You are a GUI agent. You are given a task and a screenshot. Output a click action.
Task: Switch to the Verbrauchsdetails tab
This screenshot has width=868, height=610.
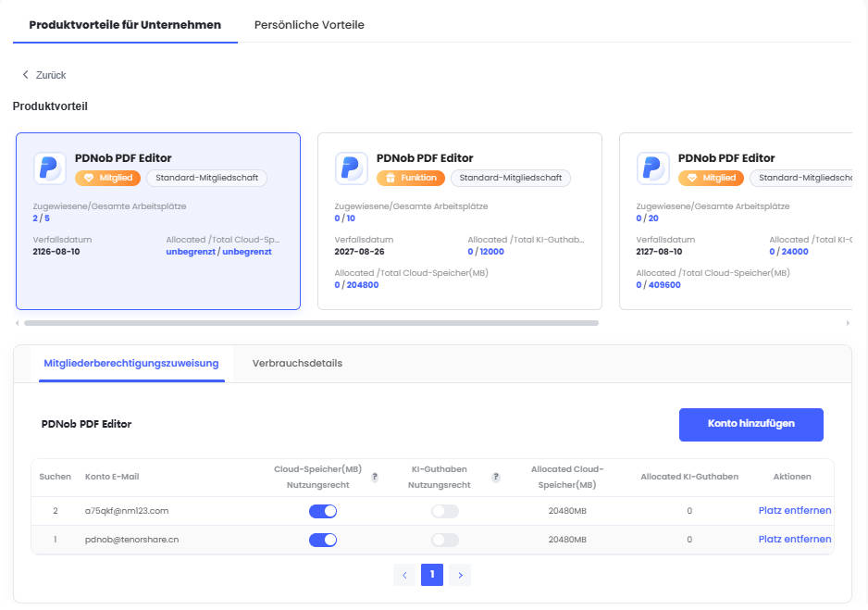[297, 363]
